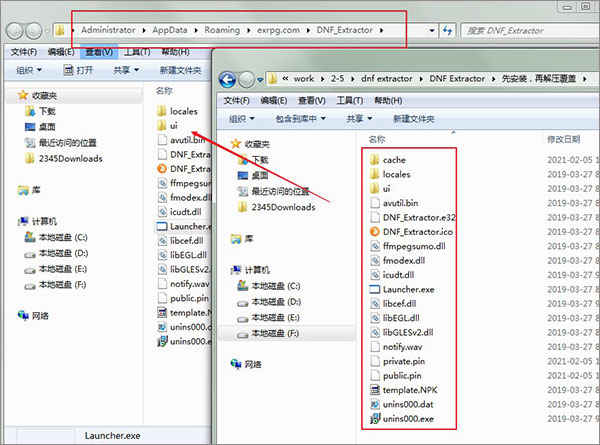The height and width of the screenshot is (445, 600).
Task: Expand the address bar history dropdown arrow
Action: (x=432, y=30)
